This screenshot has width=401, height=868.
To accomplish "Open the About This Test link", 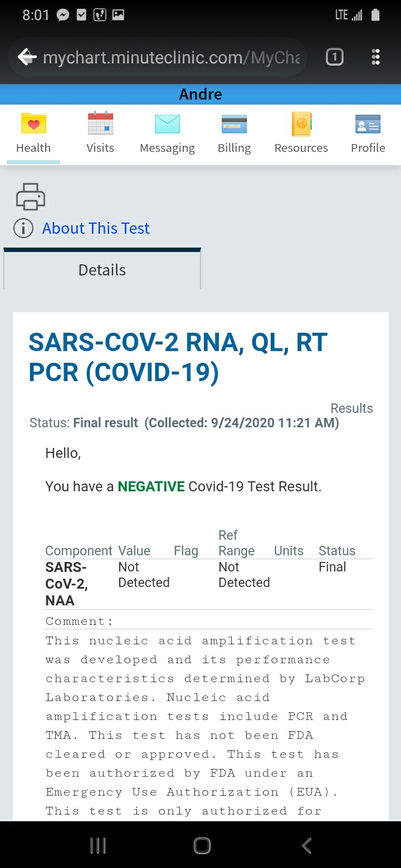I will [x=96, y=228].
